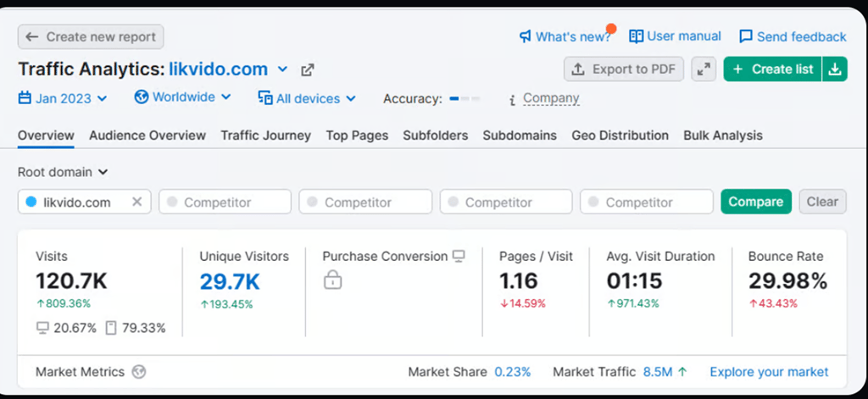Click the globe icon beside Worldwide
Viewport: 868px width, 399px height.
[x=142, y=97]
